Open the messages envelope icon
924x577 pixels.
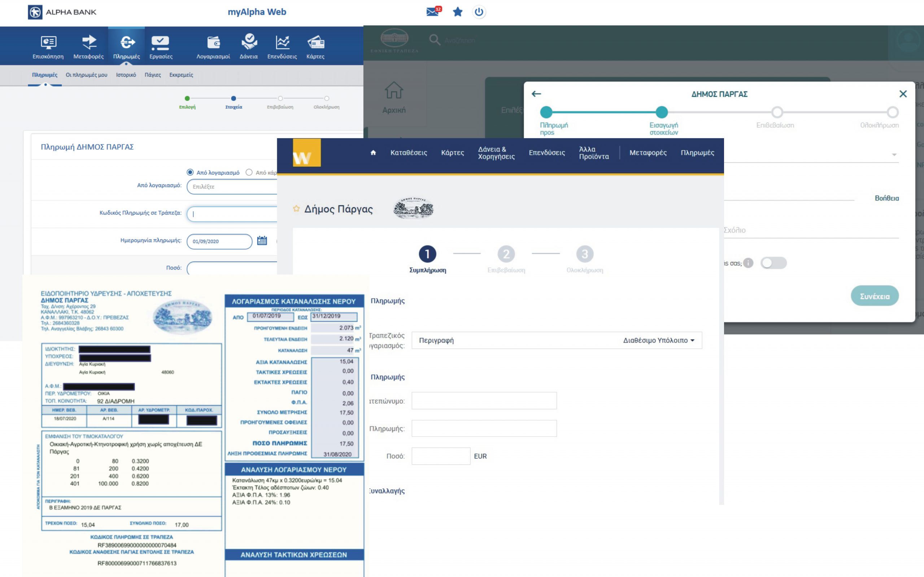pyautogui.click(x=432, y=12)
